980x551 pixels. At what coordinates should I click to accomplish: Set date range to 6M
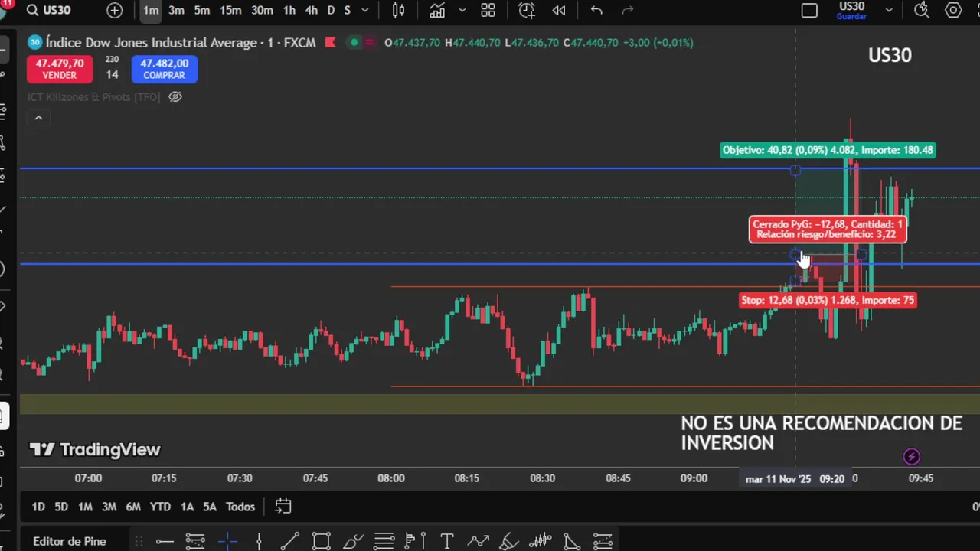133,507
